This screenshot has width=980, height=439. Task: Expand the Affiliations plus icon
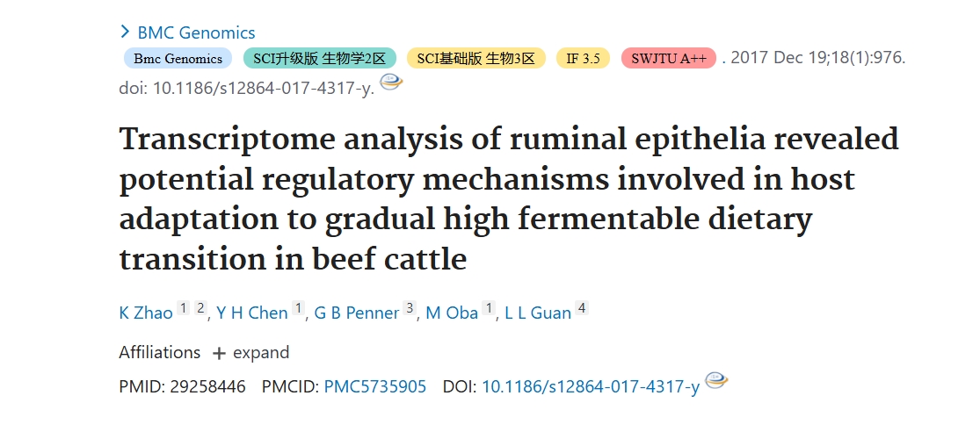point(219,354)
